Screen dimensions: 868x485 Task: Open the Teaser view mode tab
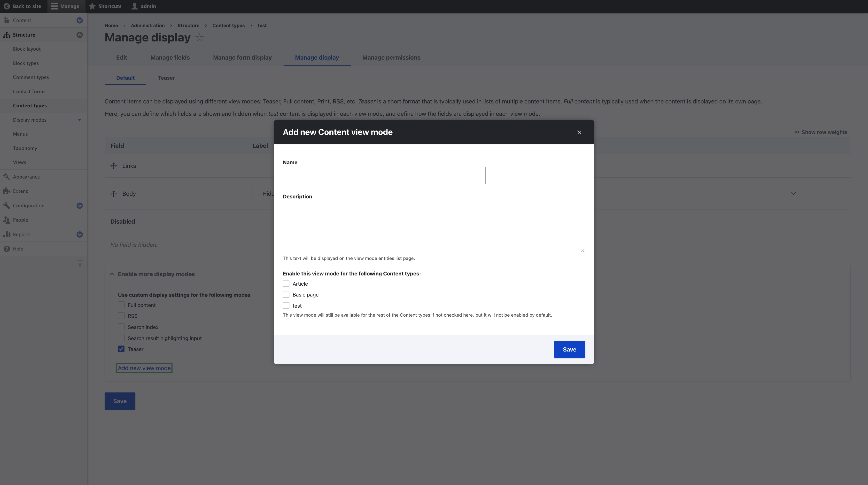166,78
